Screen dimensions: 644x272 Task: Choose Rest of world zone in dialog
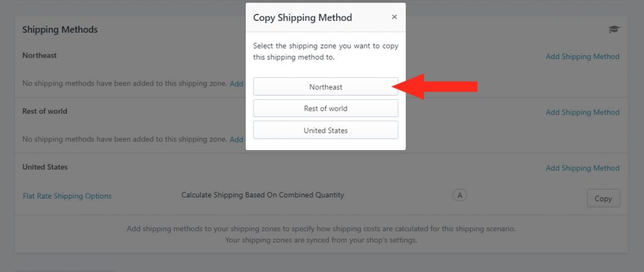point(326,108)
